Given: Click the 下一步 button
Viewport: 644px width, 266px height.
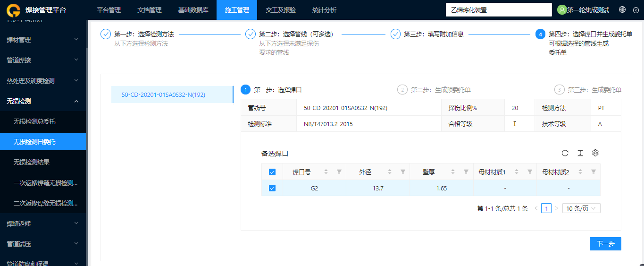Looking at the screenshot, I should [605, 244].
